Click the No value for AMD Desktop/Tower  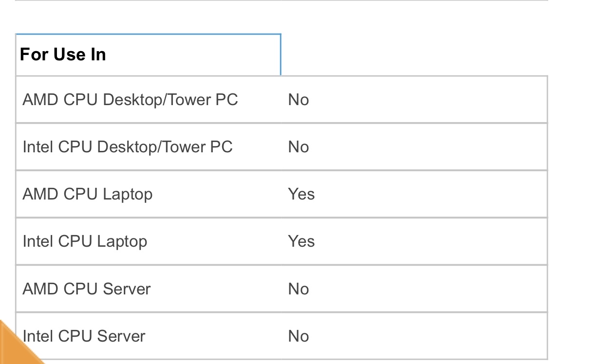click(298, 100)
